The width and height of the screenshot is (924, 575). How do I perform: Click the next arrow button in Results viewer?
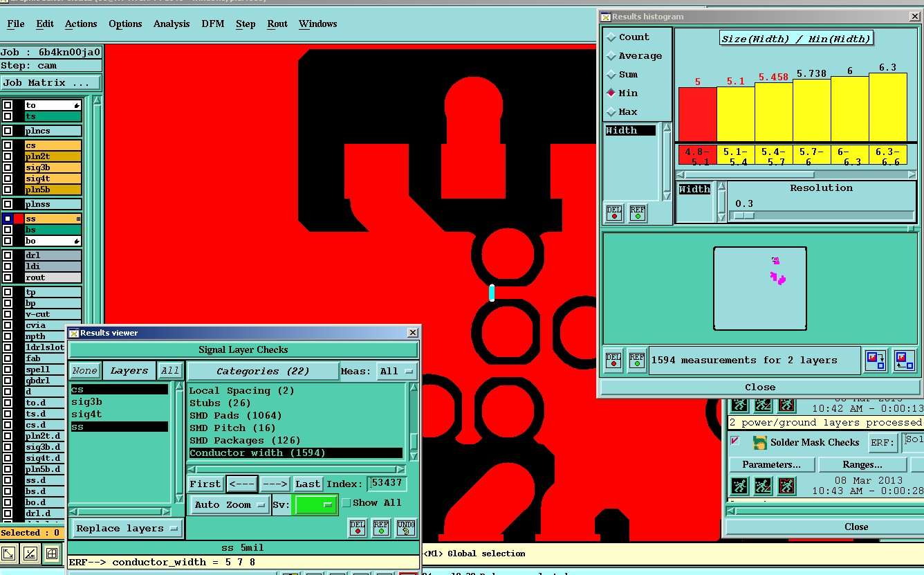[x=275, y=484]
